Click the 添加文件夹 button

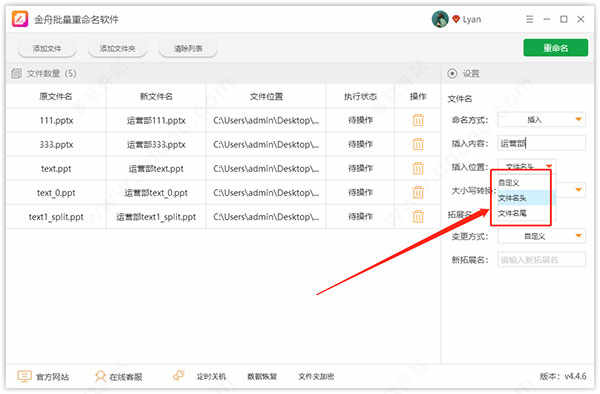[117, 49]
